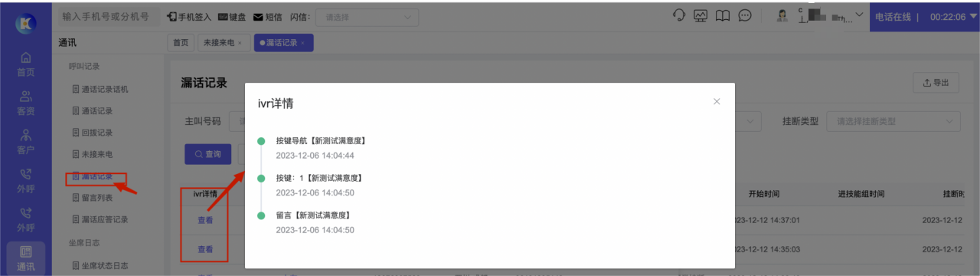Open the monitor chart icon
The width and height of the screenshot is (980, 276).
click(x=701, y=16)
